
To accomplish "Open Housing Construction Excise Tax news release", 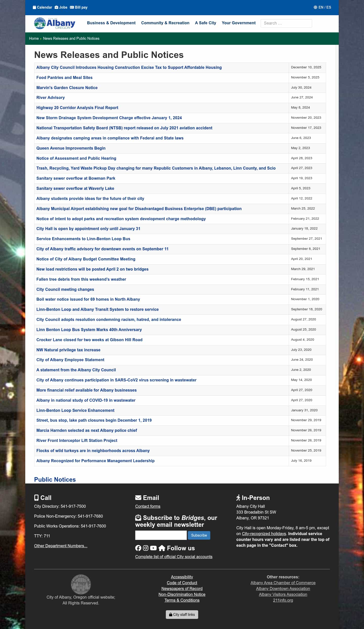I will (129, 68).
